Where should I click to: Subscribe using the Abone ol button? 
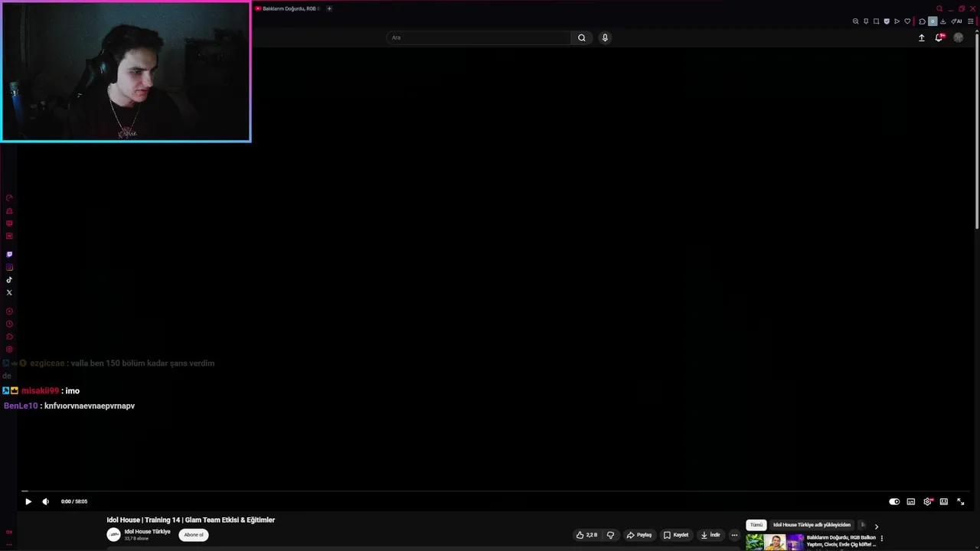point(194,535)
